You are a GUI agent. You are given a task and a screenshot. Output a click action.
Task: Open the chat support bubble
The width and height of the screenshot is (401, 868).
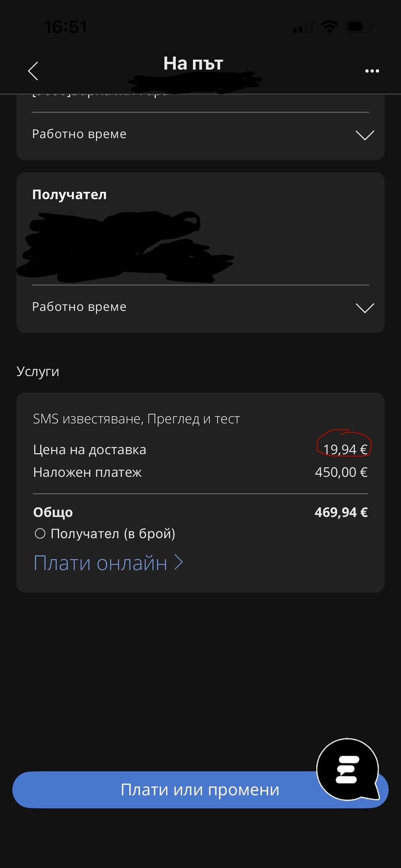pos(348,769)
